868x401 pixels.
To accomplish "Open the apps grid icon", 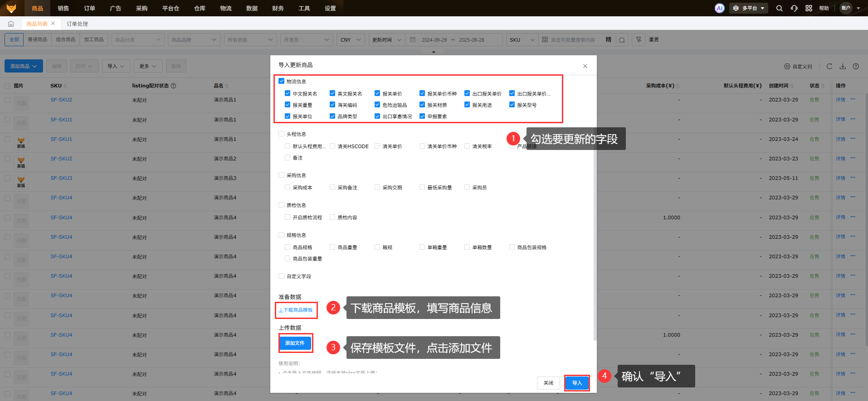I will [809, 8].
